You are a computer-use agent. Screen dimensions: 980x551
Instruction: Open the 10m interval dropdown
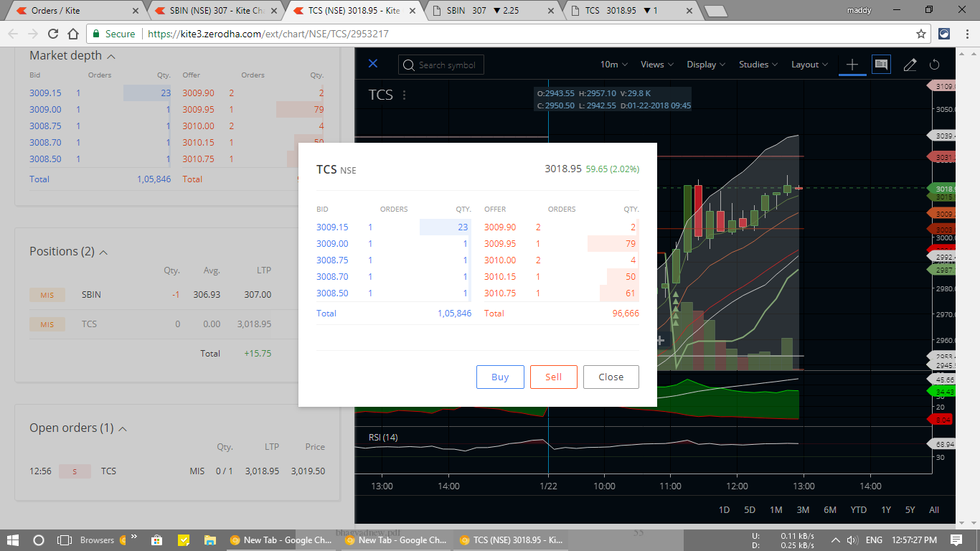click(613, 65)
